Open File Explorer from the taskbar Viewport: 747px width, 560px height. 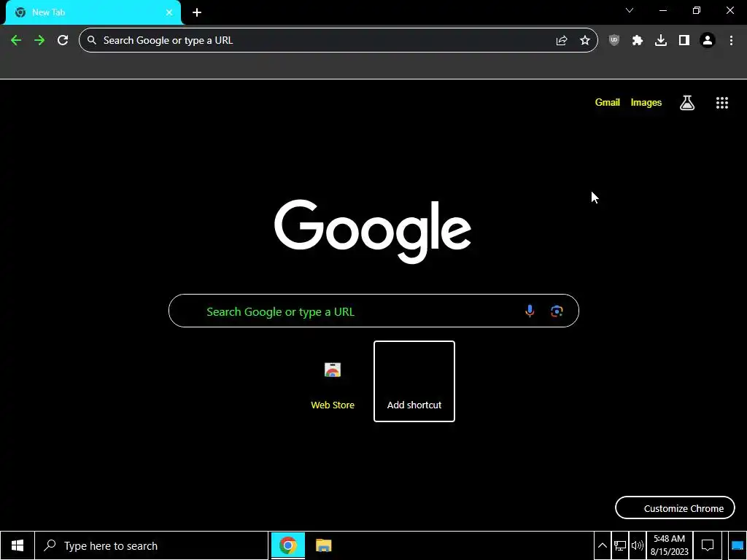click(x=323, y=545)
